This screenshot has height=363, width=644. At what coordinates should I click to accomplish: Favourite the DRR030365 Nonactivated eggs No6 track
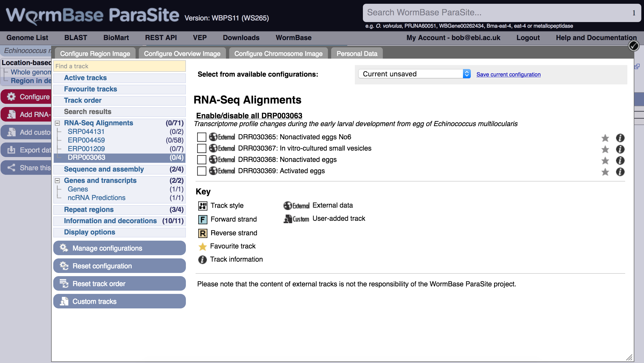coord(605,138)
